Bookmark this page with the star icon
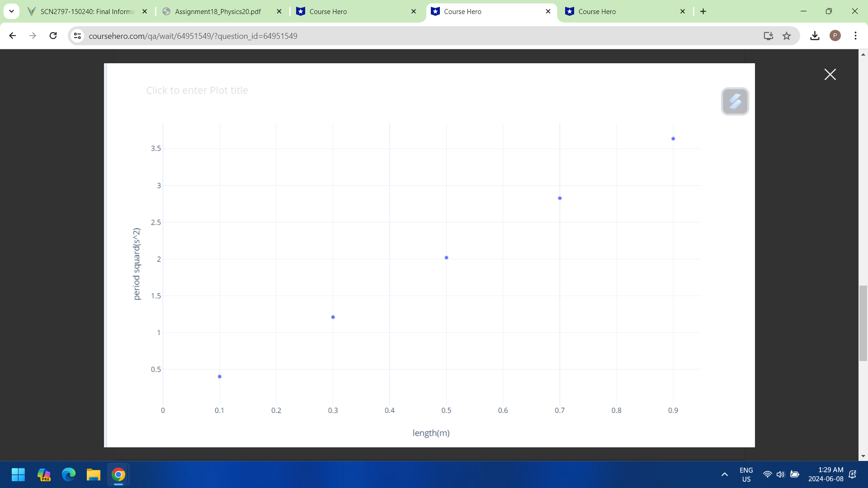 (787, 36)
